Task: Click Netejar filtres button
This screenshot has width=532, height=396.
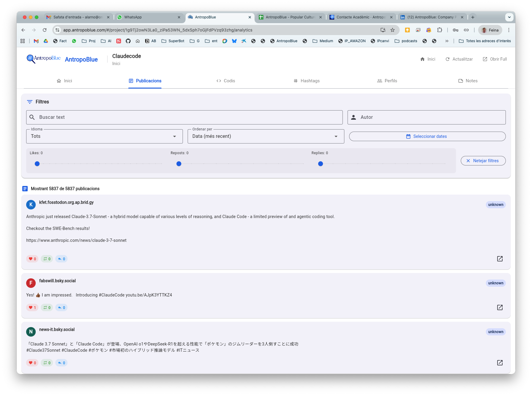Action: click(483, 161)
